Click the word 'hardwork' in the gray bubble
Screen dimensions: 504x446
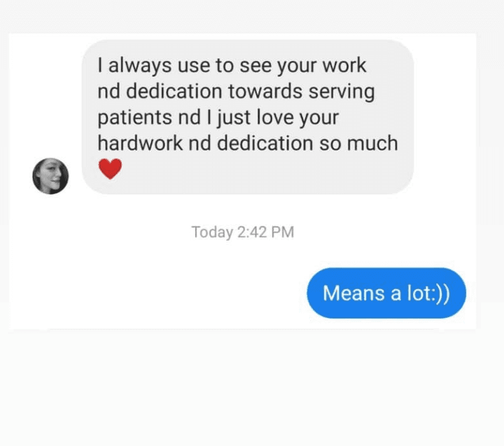(140, 143)
